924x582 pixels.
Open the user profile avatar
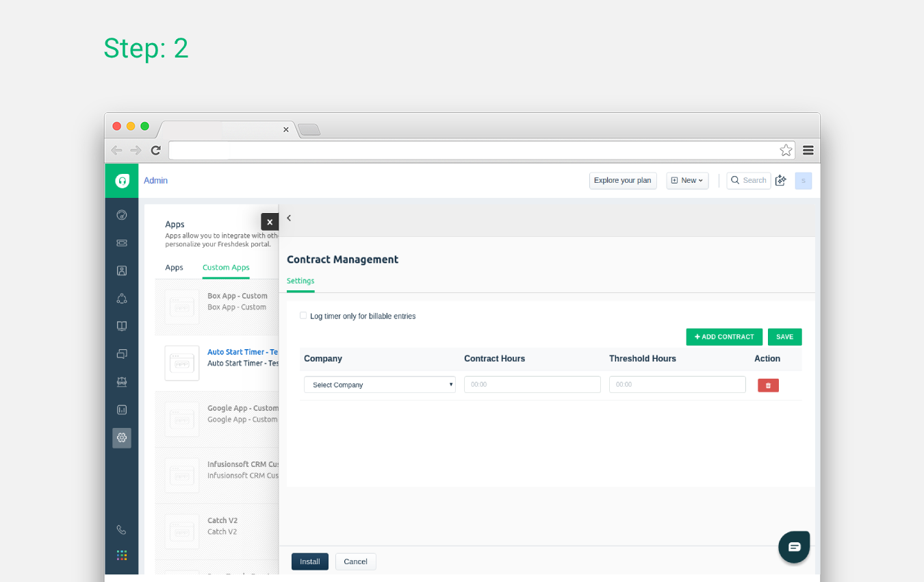[x=804, y=181]
